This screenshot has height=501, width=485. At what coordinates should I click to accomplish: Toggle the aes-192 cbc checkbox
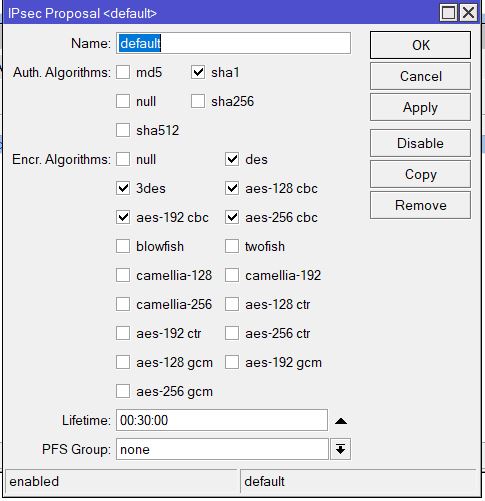(123, 217)
